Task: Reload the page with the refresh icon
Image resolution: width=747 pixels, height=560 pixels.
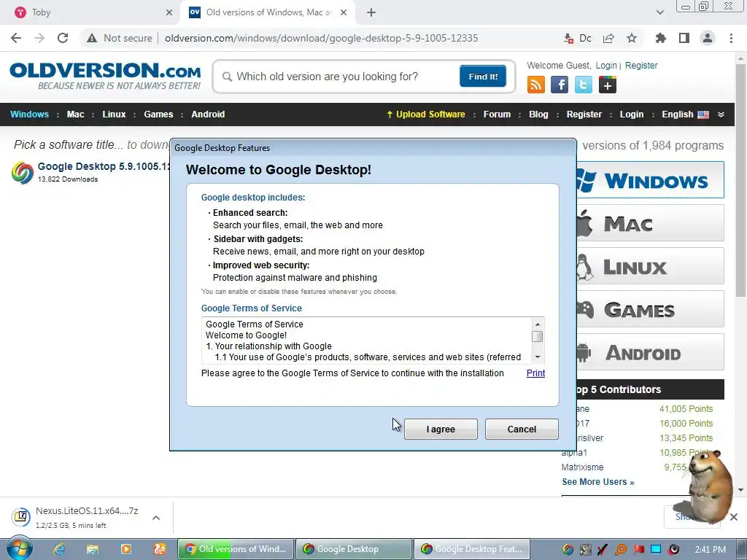Action: (x=63, y=38)
